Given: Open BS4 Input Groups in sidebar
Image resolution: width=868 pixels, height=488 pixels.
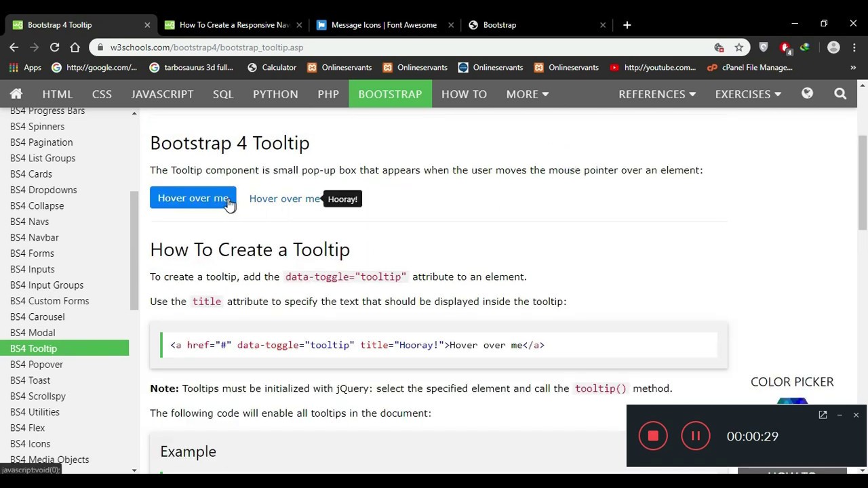Looking at the screenshot, I should coord(47,285).
